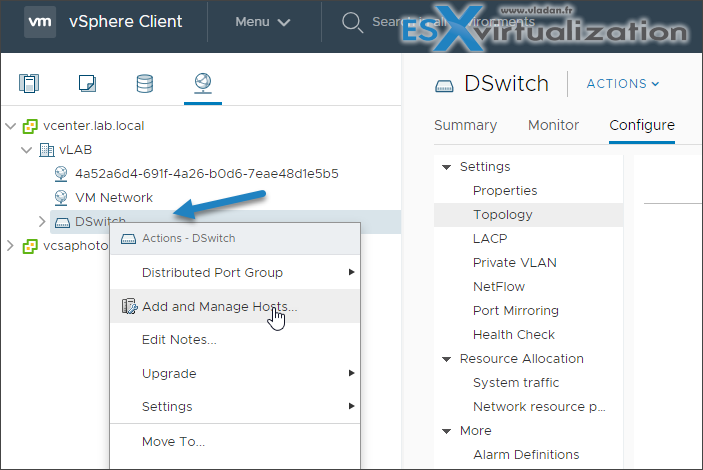Image resolution: width=703 pixels, height=470 pixels.
Task: Choose Move To in context menu
Action: [235, 441]
